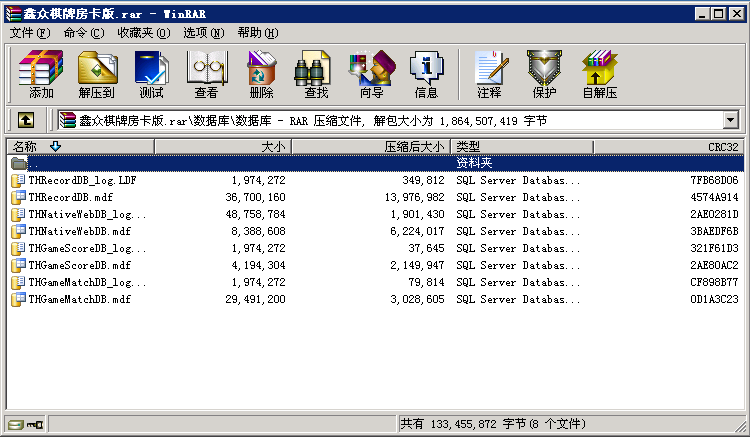
Task: Run 测试 (Test) on the archive
Action: (x=151, y=75)
